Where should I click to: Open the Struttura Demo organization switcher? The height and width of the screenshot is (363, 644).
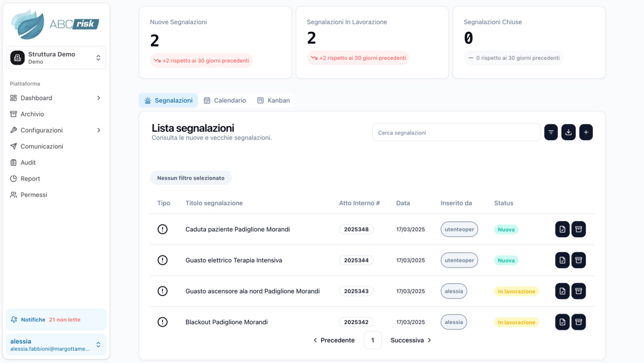pyautogui.click(x=56, y=58)
